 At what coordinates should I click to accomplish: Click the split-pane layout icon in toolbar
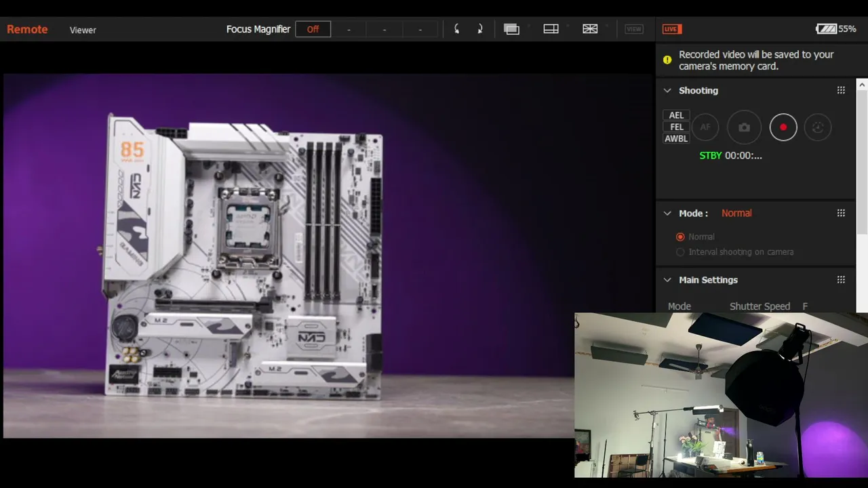(551, 29)
